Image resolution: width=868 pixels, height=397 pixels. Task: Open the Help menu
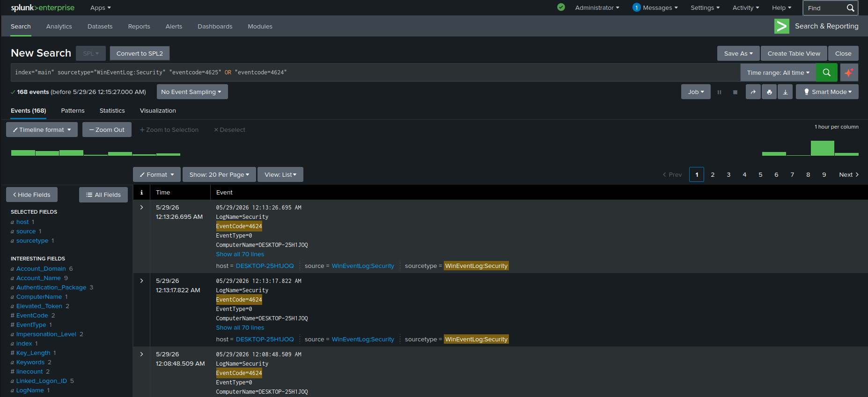point(781,8)
